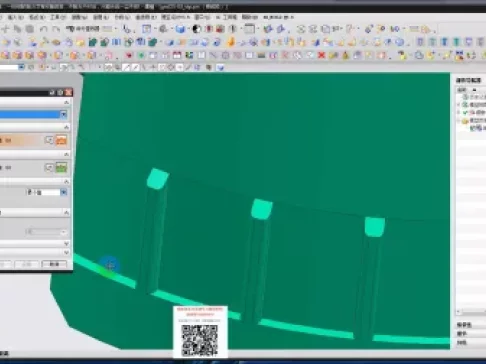Click the orange flame icon in second toolbar

click(x=231, y=42)
